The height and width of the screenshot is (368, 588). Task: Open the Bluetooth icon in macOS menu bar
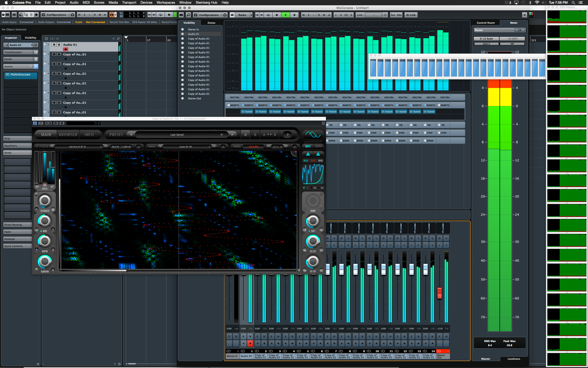[530, 3]
